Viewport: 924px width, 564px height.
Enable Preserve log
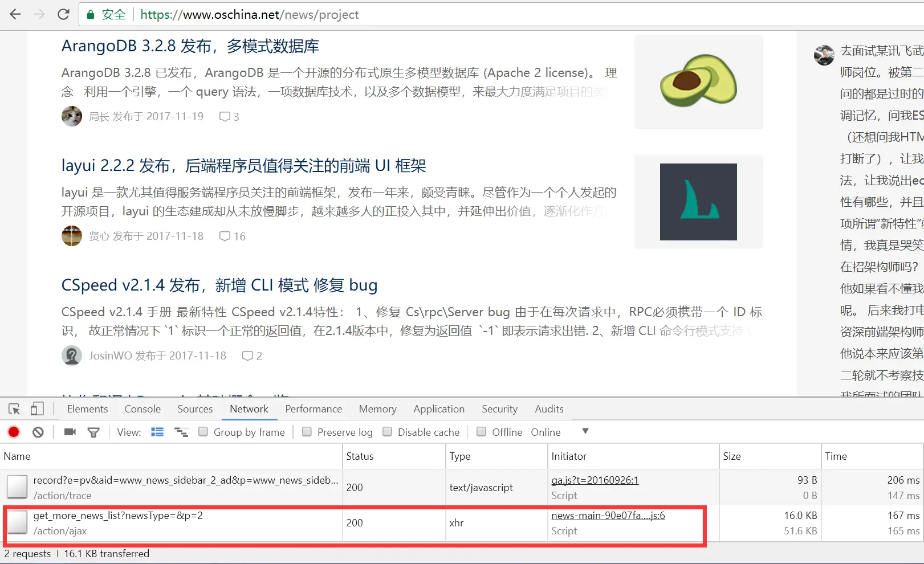tap(307, 432)
